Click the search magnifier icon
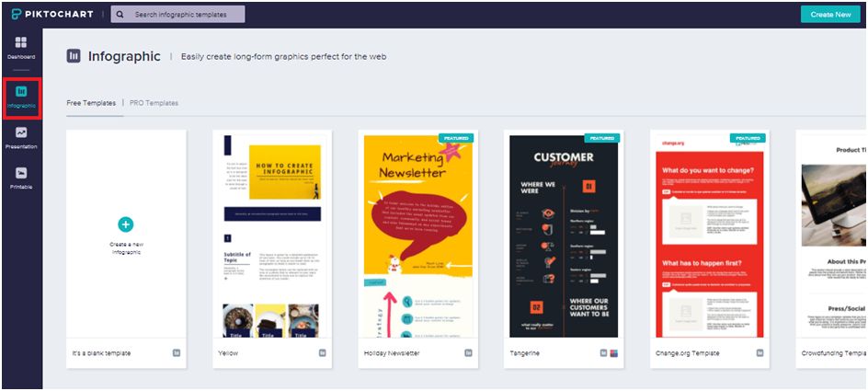 coord(122,15)
